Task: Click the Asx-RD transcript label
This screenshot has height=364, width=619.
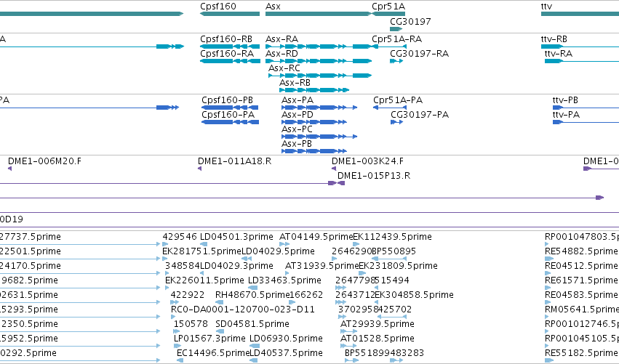Action: tap(282, 54)
